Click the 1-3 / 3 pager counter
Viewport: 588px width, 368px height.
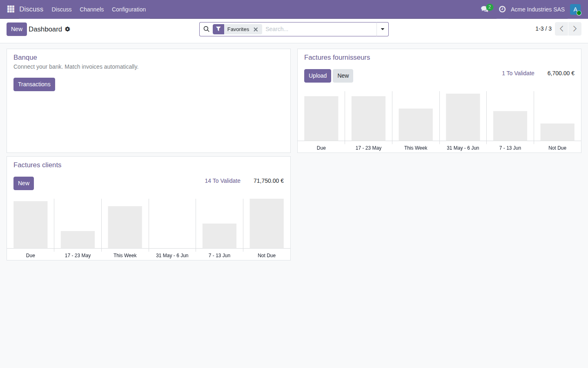pos(543,29)
